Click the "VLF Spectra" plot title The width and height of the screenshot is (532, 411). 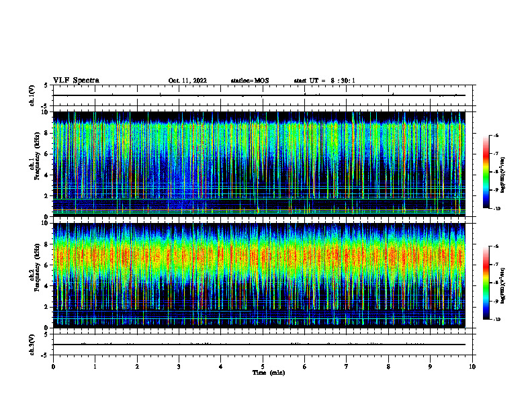pos(76,81)
